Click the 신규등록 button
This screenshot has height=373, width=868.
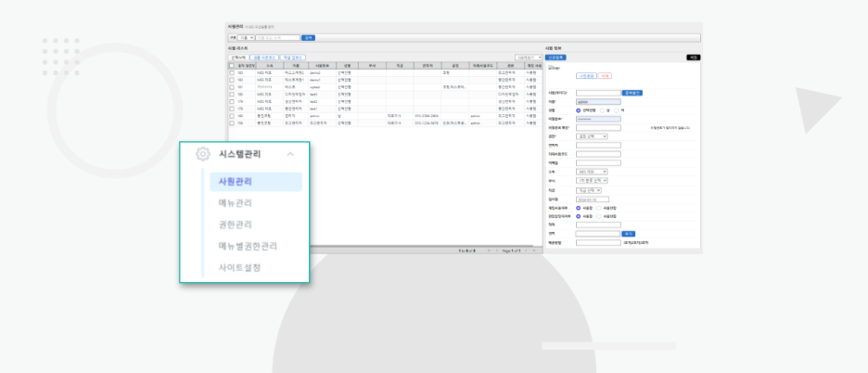point(555,58)
